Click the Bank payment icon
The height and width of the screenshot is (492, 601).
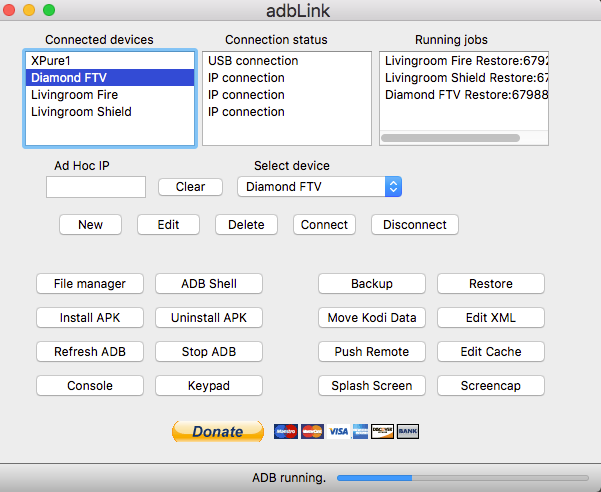pyautogui.click(x=407, y=431)
